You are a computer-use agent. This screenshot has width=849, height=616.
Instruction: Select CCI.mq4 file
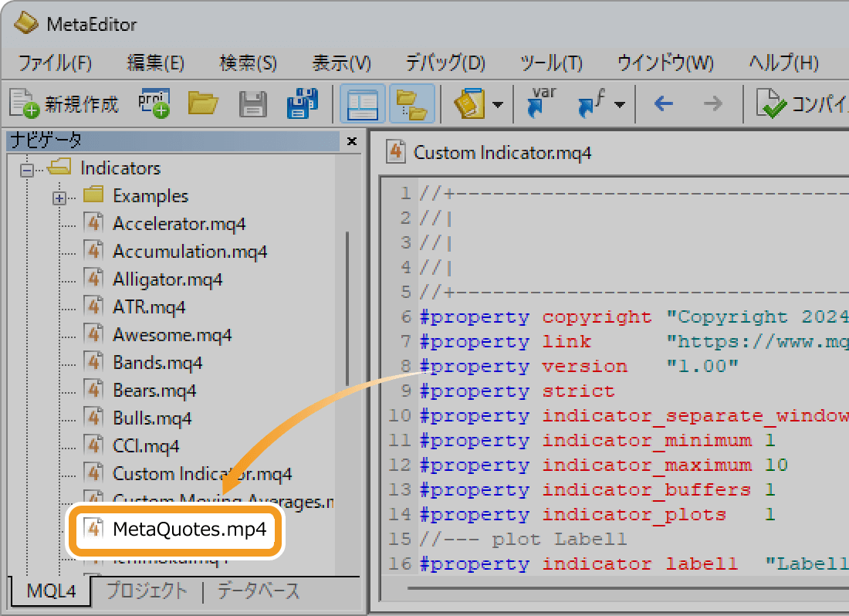[146, 446]
